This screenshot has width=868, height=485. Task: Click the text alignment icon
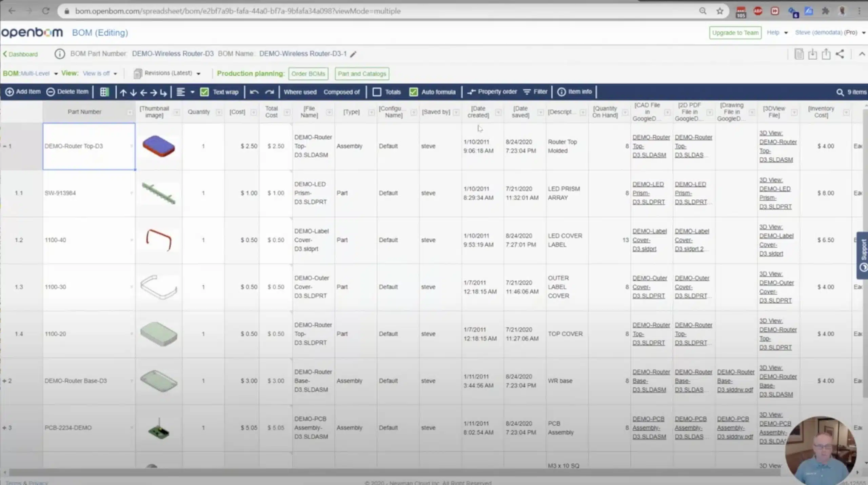click(x=181, y=92)
